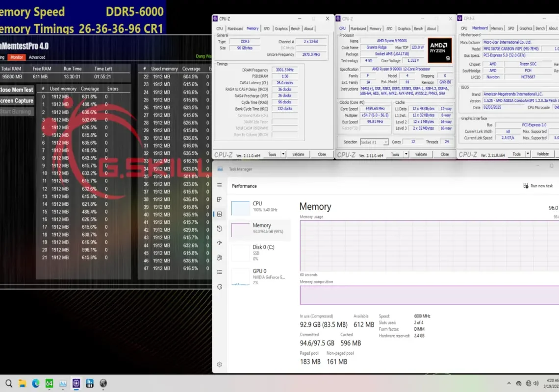Open Memory tab in CPU-Z mainboard window
Viewport: 559px width, 392px height.
(x=497, y=28)
